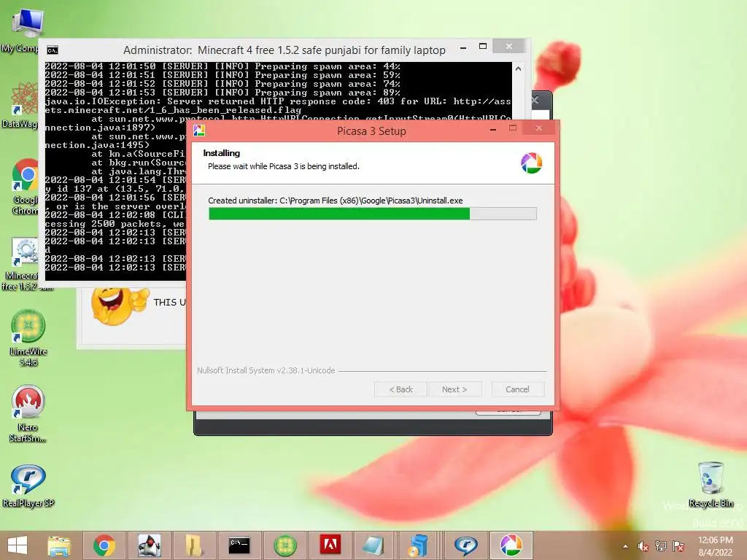747x560 pixels.
Task: Click the Picasa install progress bar
Action: click(x=373, y=214)
